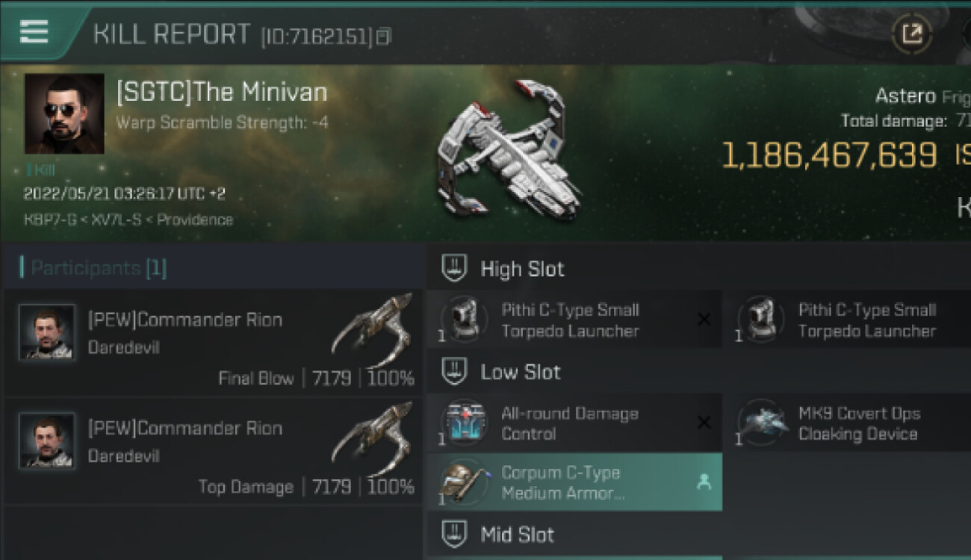Collapse the Low Slot section
Screen dimensions: 971x560
point(455,372)
